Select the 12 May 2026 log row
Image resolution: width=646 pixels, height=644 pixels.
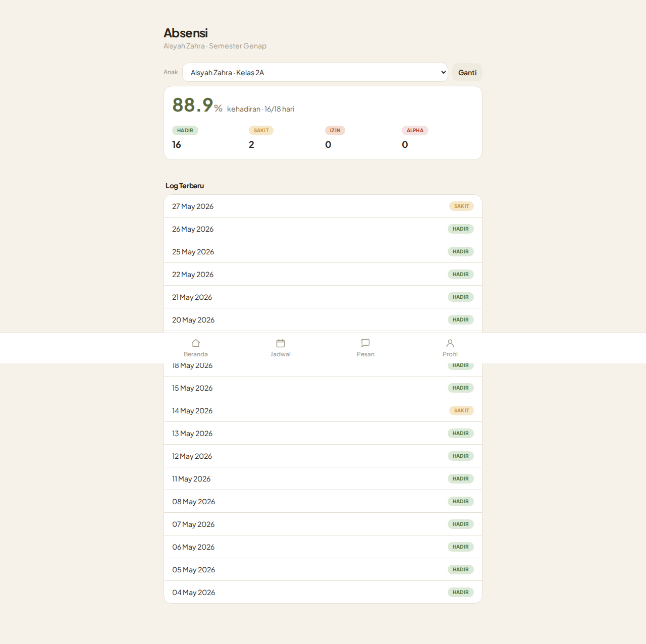(x=323, y=456)
